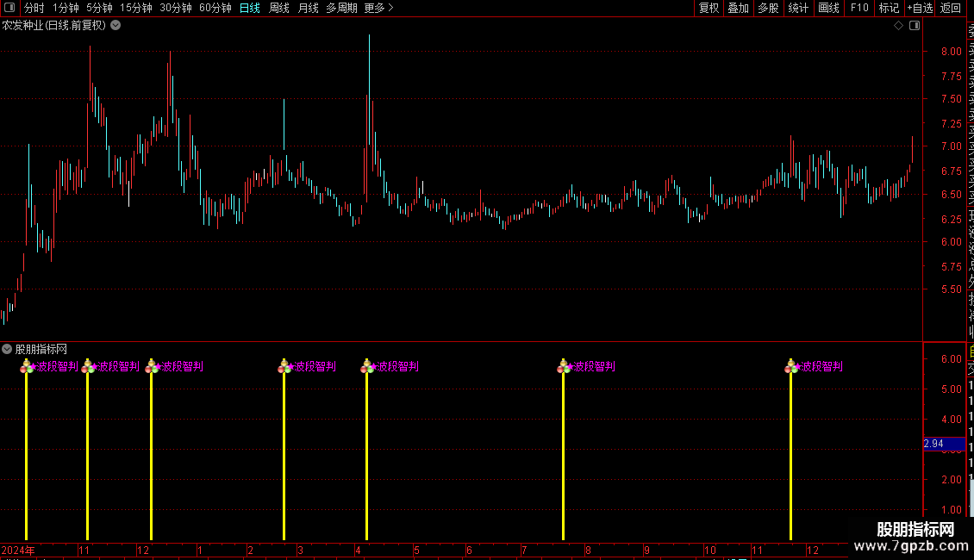Click the 8.00 price axis label
The width and height of the screenshot is (974, 560).
click(951, 52)
